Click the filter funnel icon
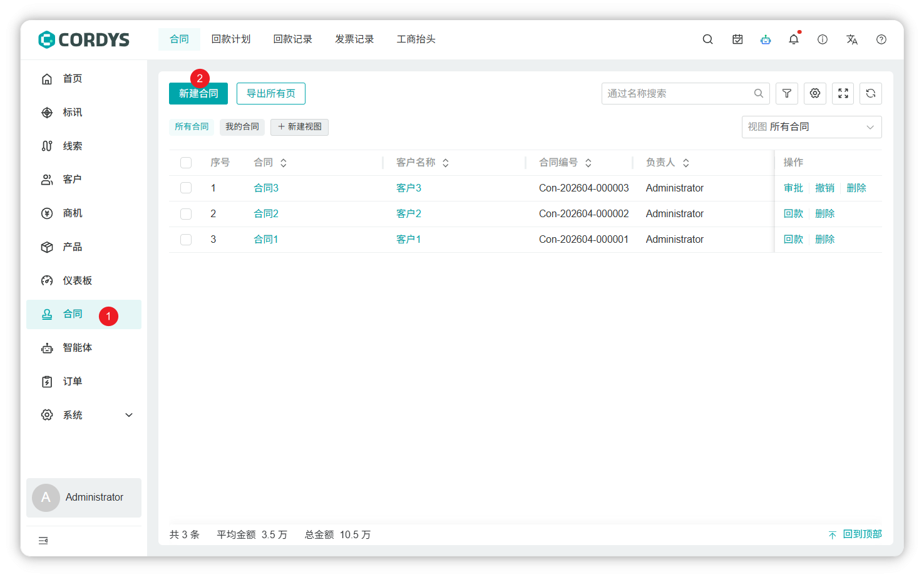The width and height of the screenshot is (924, 577). coord(787,93)
